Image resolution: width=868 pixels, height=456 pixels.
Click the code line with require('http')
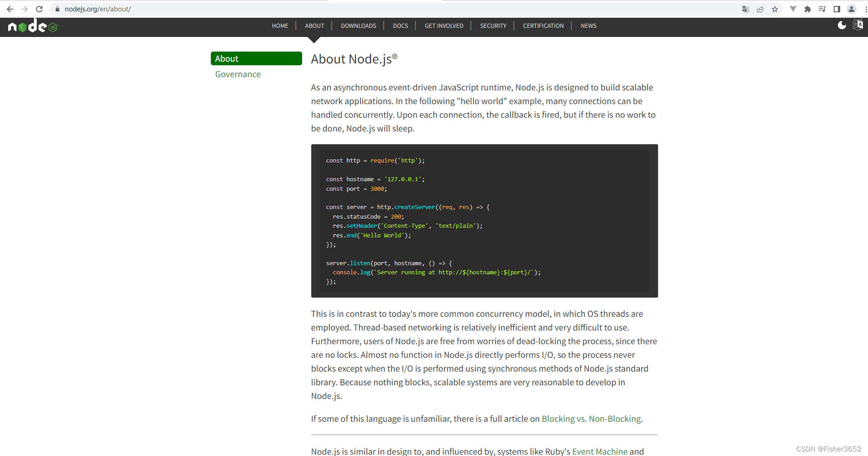point(375,161)
